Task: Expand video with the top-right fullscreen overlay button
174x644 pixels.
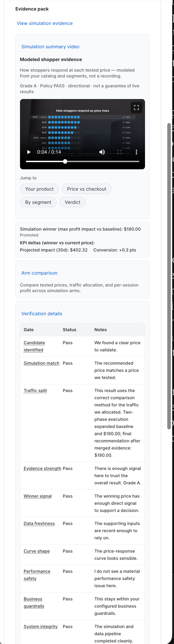Action: tap(136, 108)
